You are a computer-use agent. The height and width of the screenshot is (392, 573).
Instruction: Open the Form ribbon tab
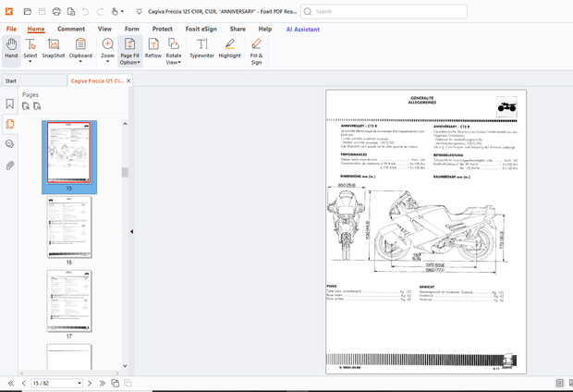(x=132, y=29)
